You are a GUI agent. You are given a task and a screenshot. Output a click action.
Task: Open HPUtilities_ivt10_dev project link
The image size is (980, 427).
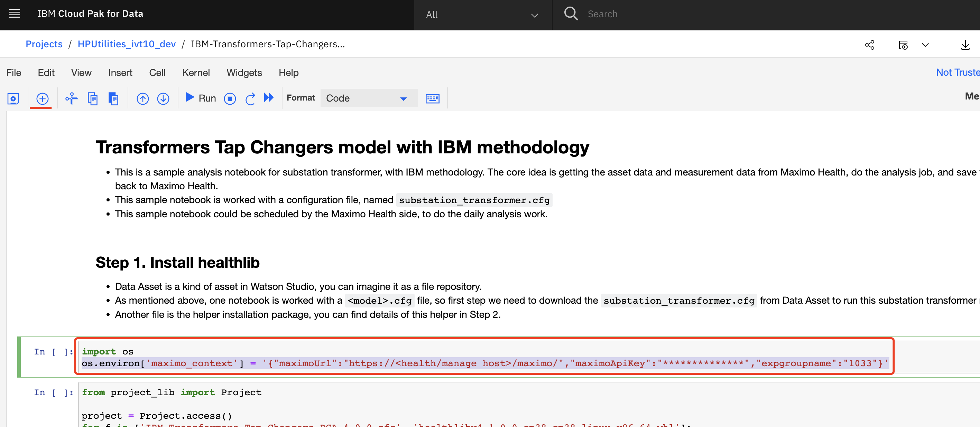[127, 44]
